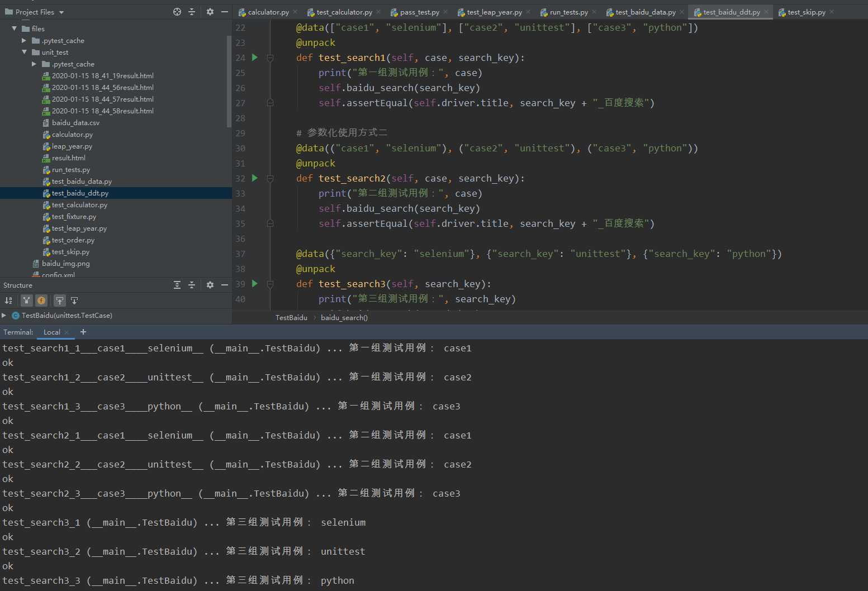868x591 pixels.
Task: Run test_search1 via gutter arrow
Action: (x=255, y=58)
